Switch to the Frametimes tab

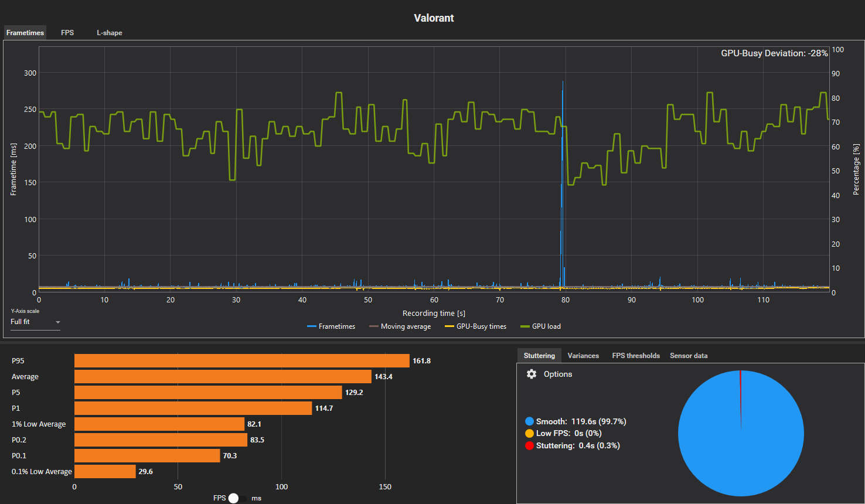pos(25,33)
